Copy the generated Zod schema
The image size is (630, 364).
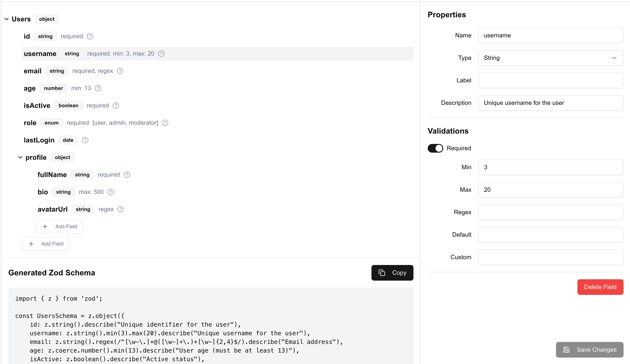click(x=392, y=273)
